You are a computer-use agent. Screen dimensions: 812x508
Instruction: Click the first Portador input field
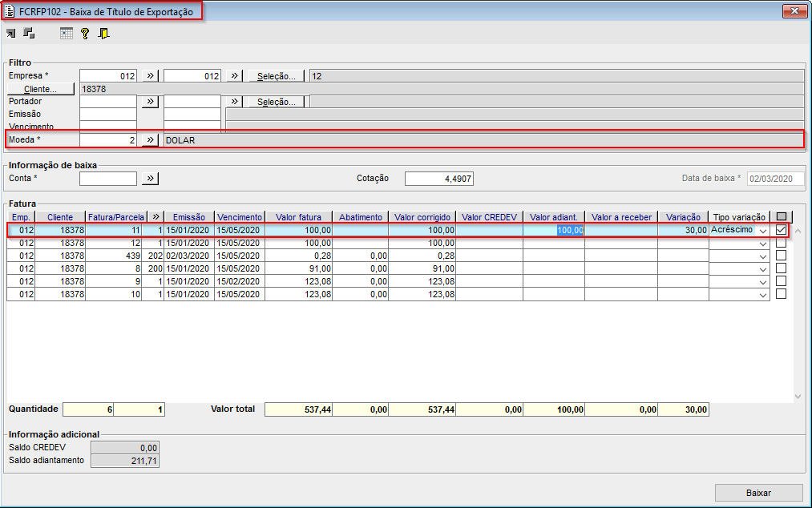coord(108,102)
